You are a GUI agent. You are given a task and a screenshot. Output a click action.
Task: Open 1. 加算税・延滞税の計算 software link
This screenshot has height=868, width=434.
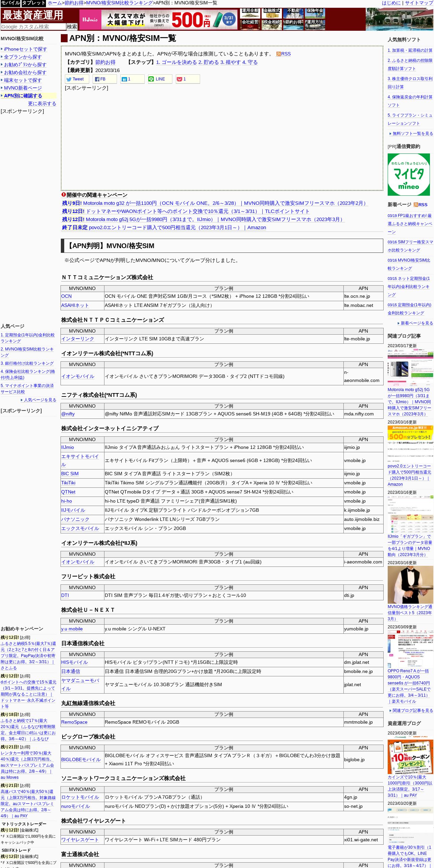pyautogui.click(x=410, y=50)
